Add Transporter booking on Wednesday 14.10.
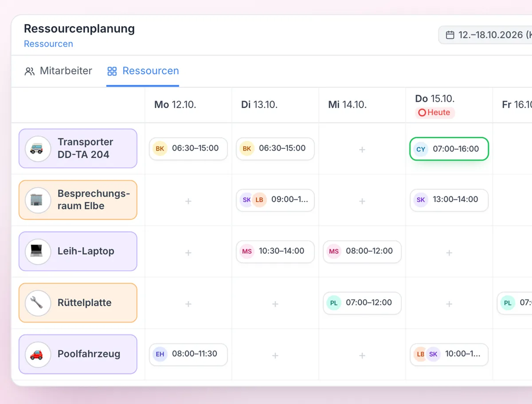The width and height of the screenshot is (532, 404). pos(362,150)
